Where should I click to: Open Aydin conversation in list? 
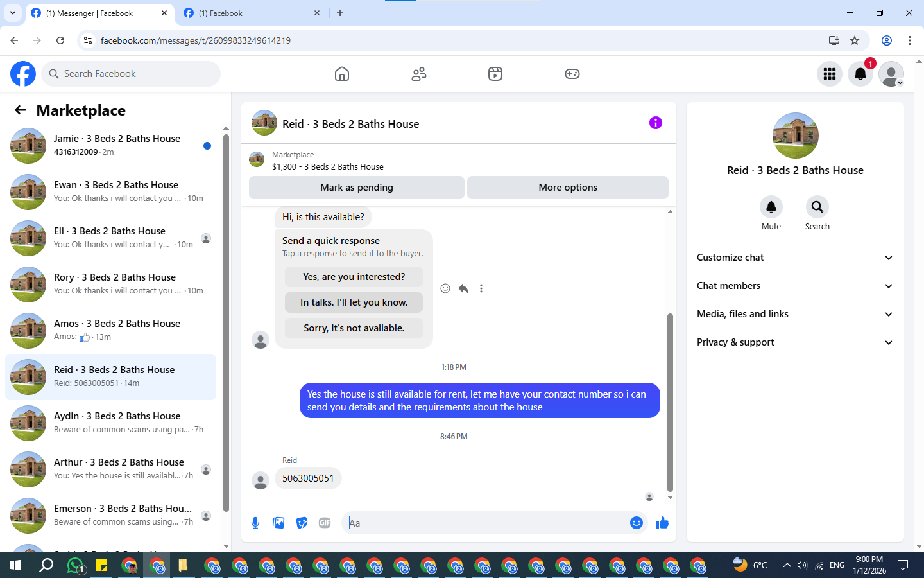point(110,423)
